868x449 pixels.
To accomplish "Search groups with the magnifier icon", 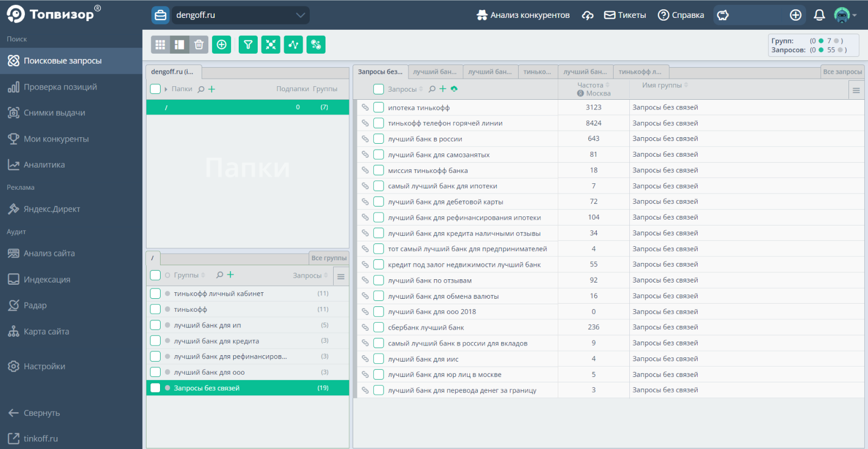I will coord(220,275).
